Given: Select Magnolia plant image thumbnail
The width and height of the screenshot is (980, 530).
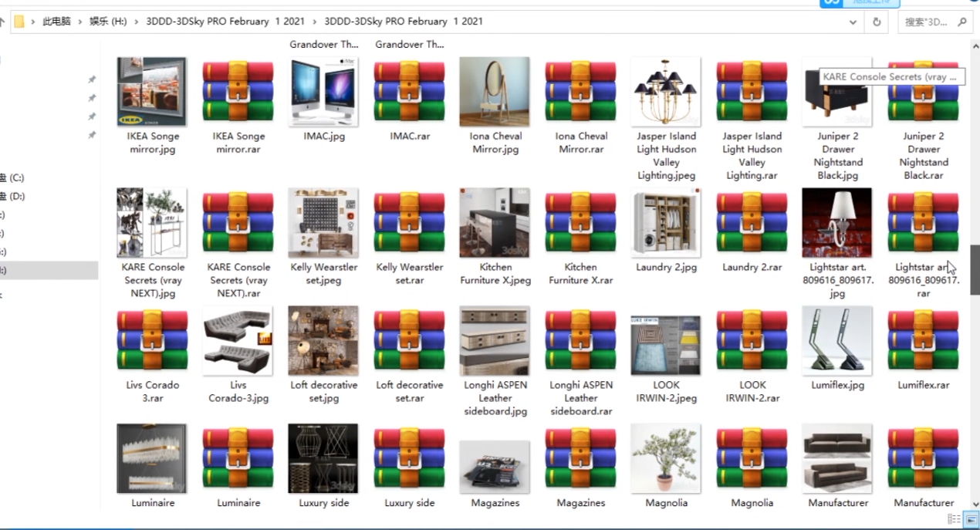Looking at the screenshot, I should tap(666, 458).
